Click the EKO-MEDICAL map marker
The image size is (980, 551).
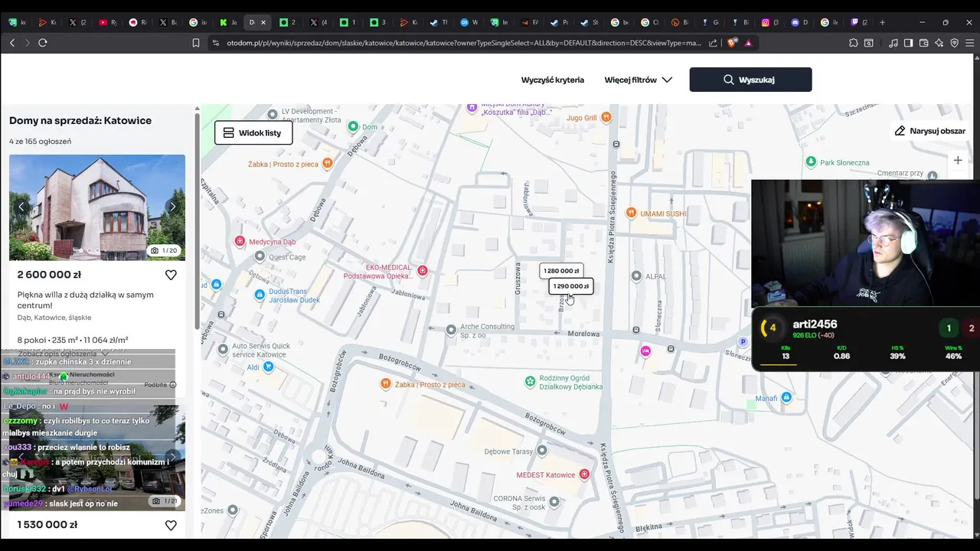point(422,271)
